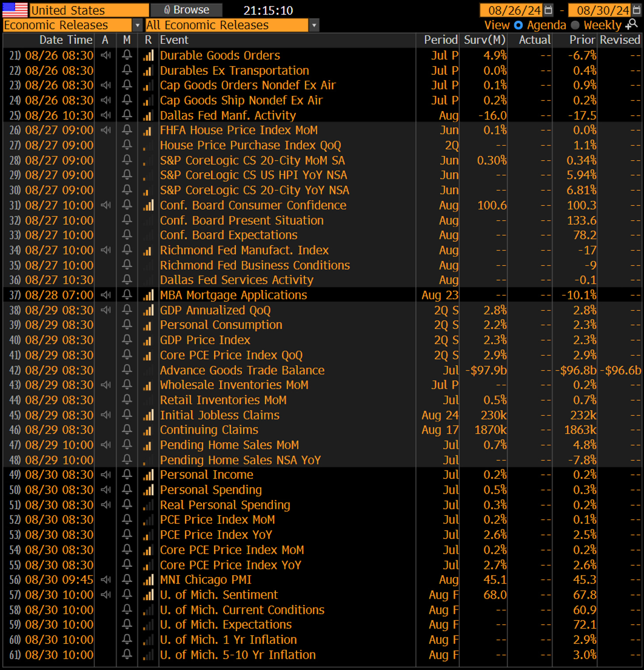
Task: Open the Durables Ex Transportation event
Action: pyautogui.click(x=234, y=70)
